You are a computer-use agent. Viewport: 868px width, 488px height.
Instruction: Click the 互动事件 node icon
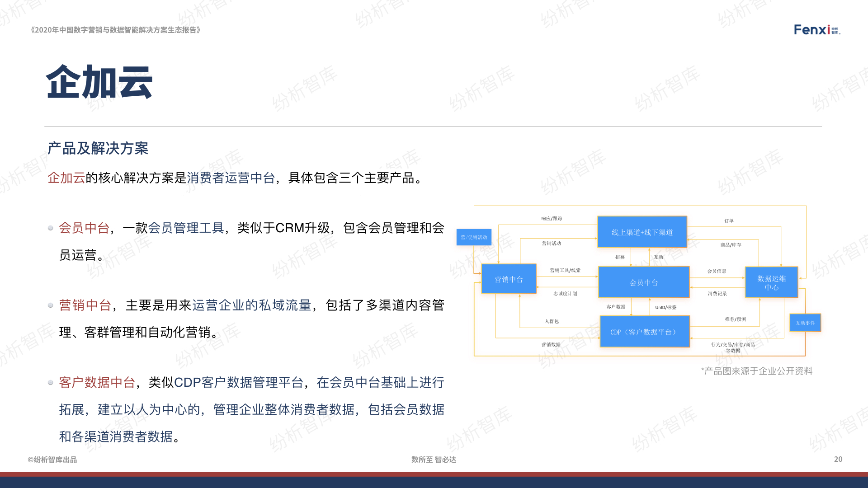pyautogui.click(x=806, y=322)
